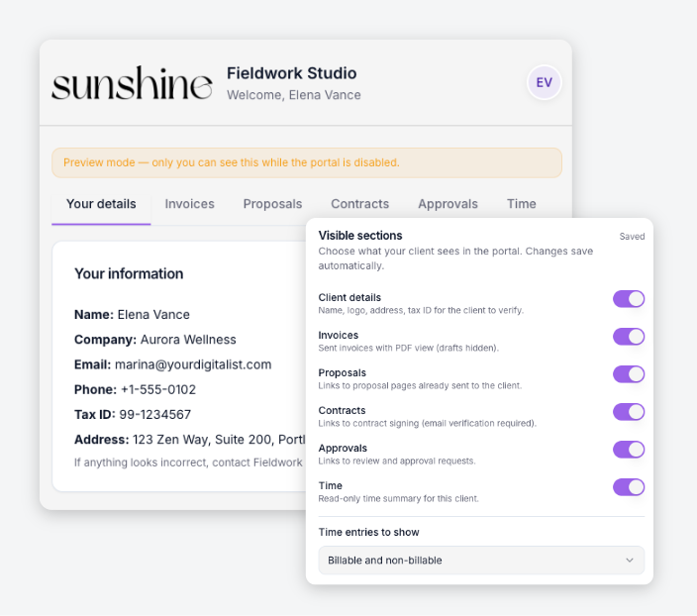Click the Visible sections heading
The height and width of the screenshot is (616, 697).
pos(360,236)
